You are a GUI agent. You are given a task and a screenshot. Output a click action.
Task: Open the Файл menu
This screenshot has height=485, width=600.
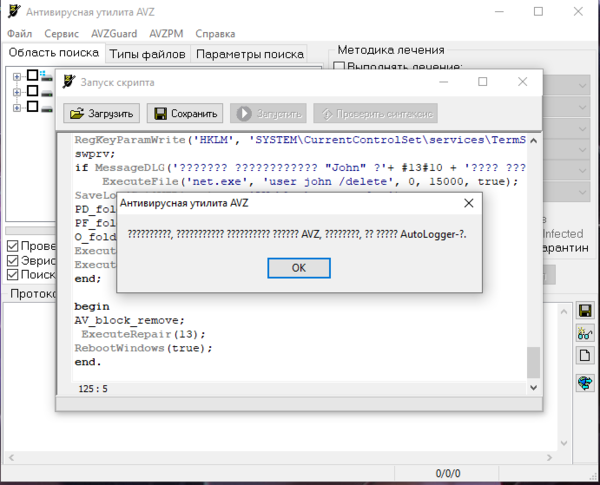(20, 34)
